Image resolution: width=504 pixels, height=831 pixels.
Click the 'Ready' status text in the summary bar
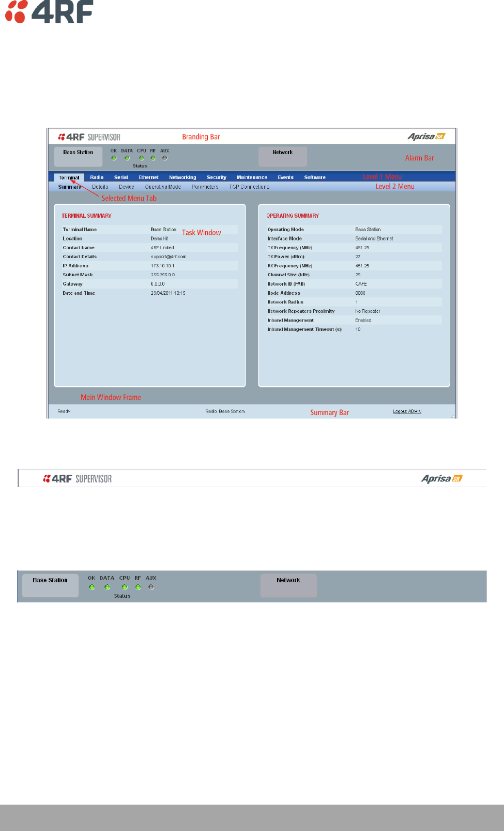coord(64,412)
